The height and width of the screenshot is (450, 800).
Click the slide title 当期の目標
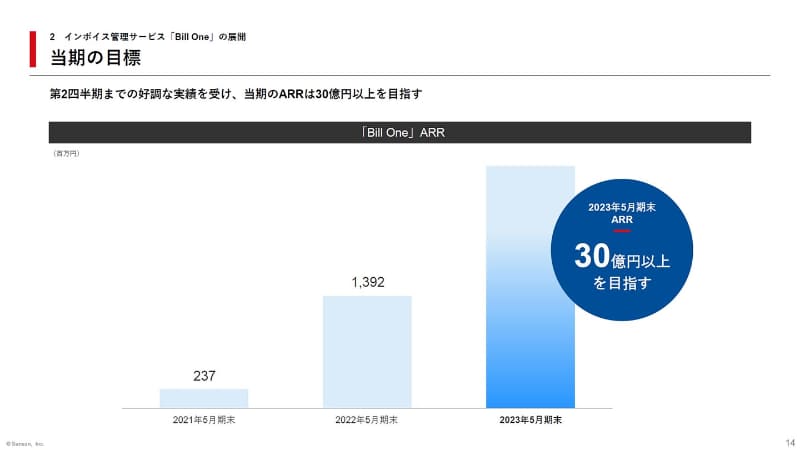(x=95, y=58)
